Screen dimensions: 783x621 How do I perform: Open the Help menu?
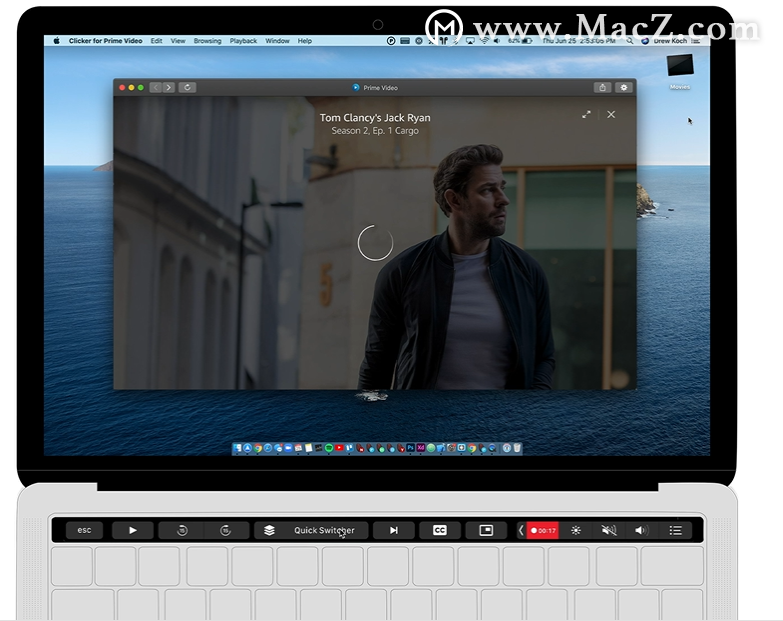[305, 41]
